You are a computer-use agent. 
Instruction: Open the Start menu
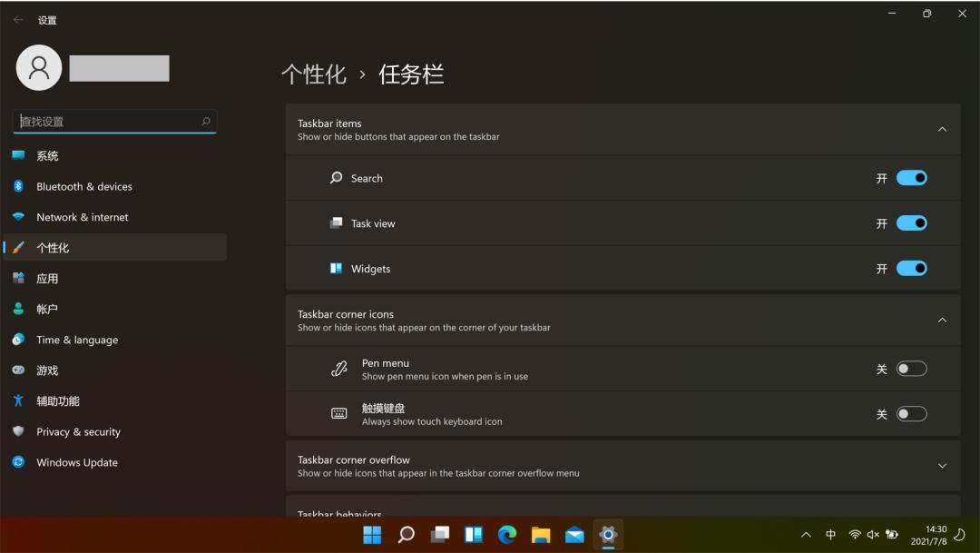(372, 535)
